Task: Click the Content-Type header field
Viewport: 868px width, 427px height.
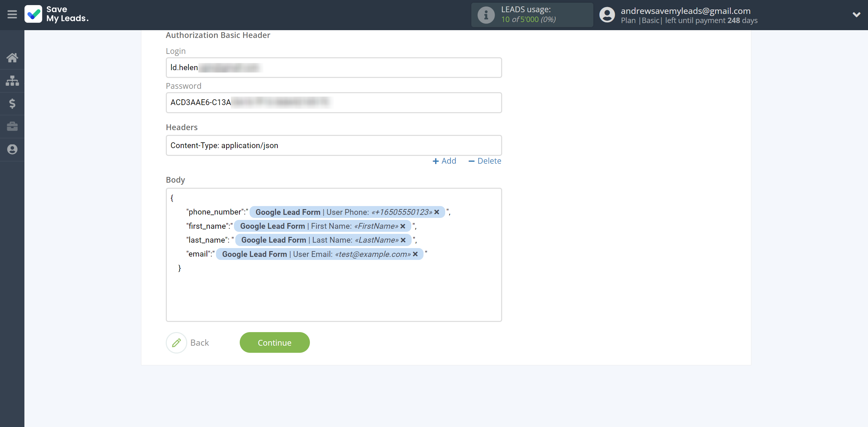Action: [334, 145]
